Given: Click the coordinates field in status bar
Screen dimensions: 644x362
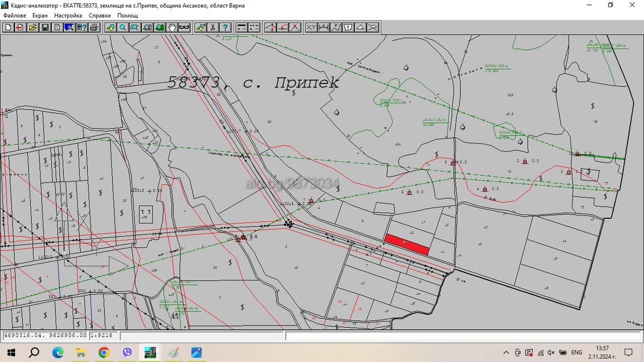Looking at the screenshot, I should pos(46,335).
